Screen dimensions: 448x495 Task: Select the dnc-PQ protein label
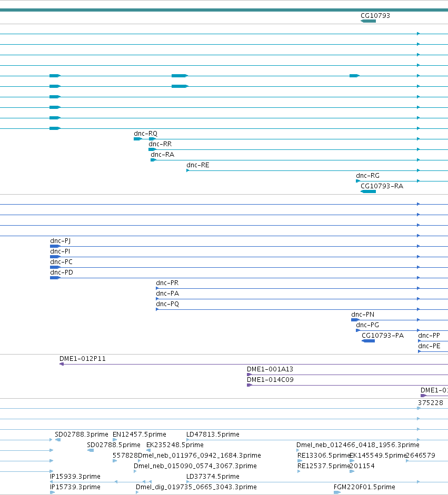click(167, 304)
